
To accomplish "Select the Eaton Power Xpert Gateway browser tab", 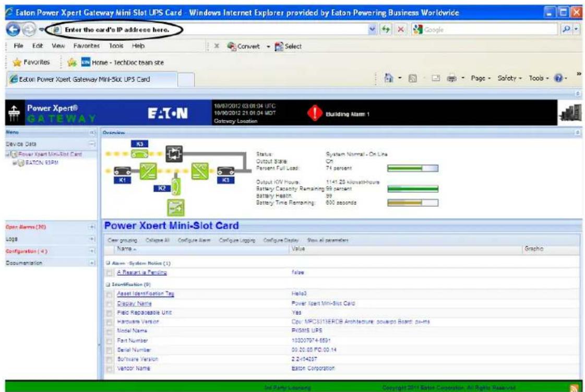I will [x=92, y=79].
